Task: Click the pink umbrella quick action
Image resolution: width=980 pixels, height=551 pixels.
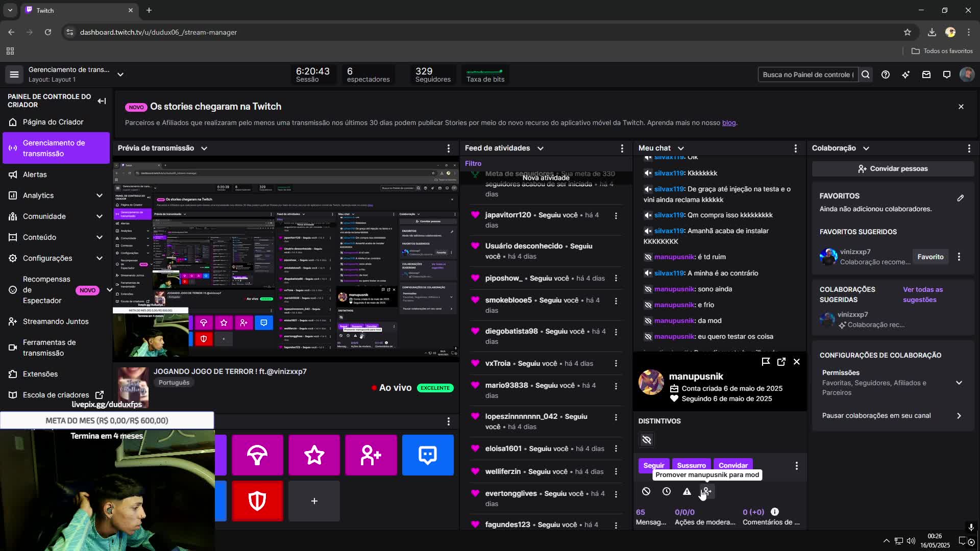Action: [257, 455]
